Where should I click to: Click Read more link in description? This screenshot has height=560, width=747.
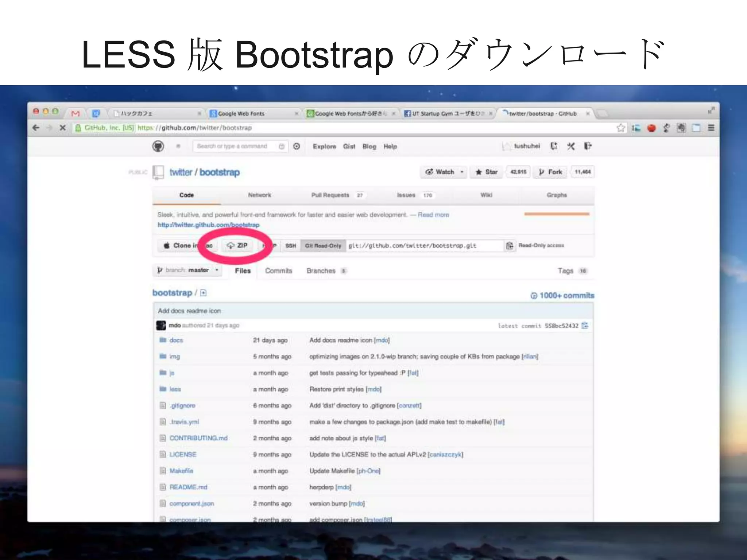433,215
